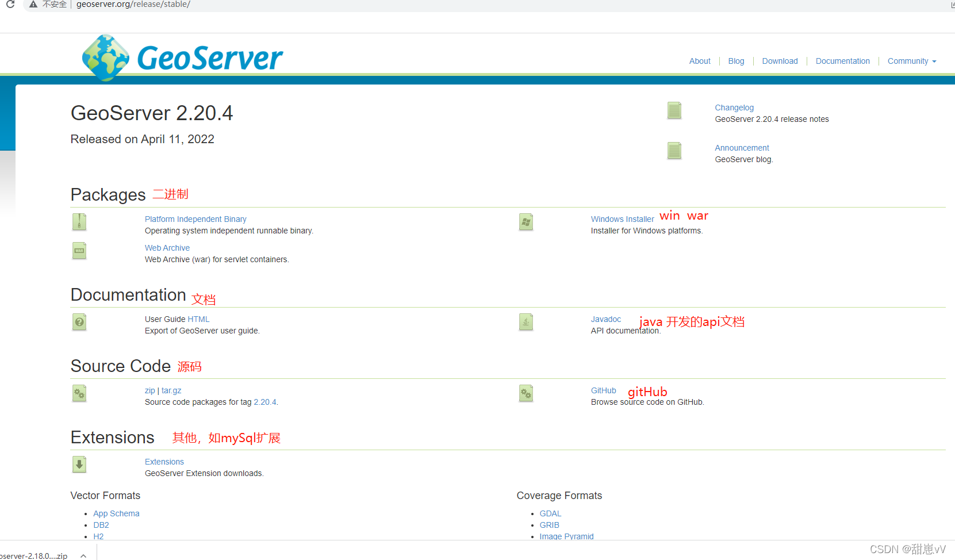Click the 'GeoServer 2.20.4' heading
This screenshot has height=560, width=955.
tap(152, 113)
